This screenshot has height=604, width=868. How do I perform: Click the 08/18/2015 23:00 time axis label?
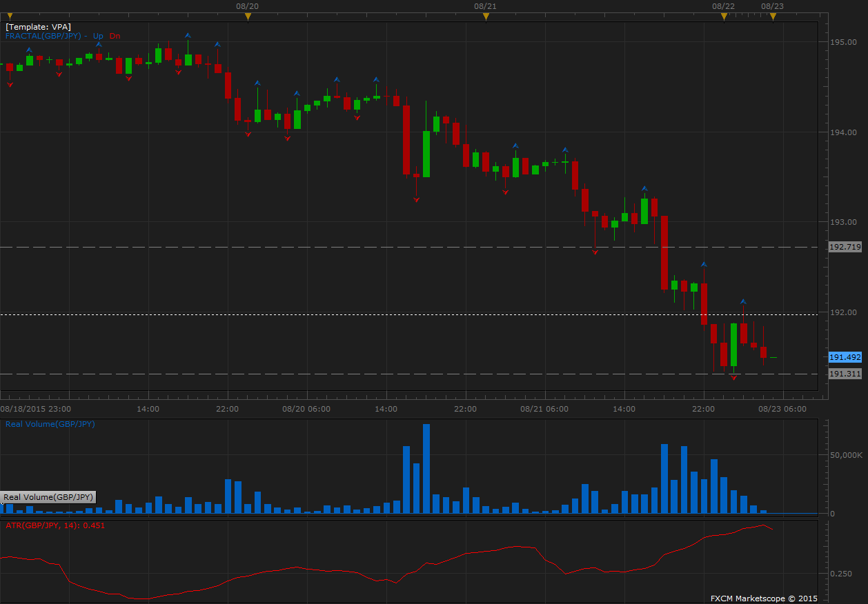35,409
